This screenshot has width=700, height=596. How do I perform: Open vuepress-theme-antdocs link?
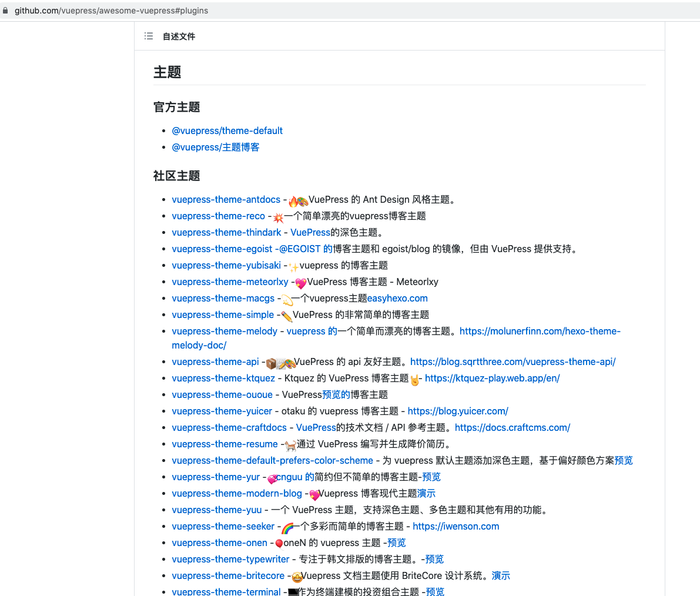tap(226, 200)
